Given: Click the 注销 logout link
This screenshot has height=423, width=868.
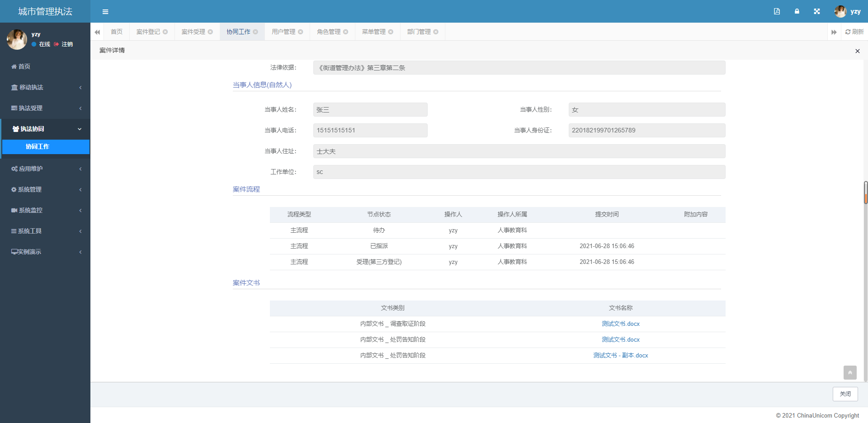Looking at the screenshot, I should (63, 44).
